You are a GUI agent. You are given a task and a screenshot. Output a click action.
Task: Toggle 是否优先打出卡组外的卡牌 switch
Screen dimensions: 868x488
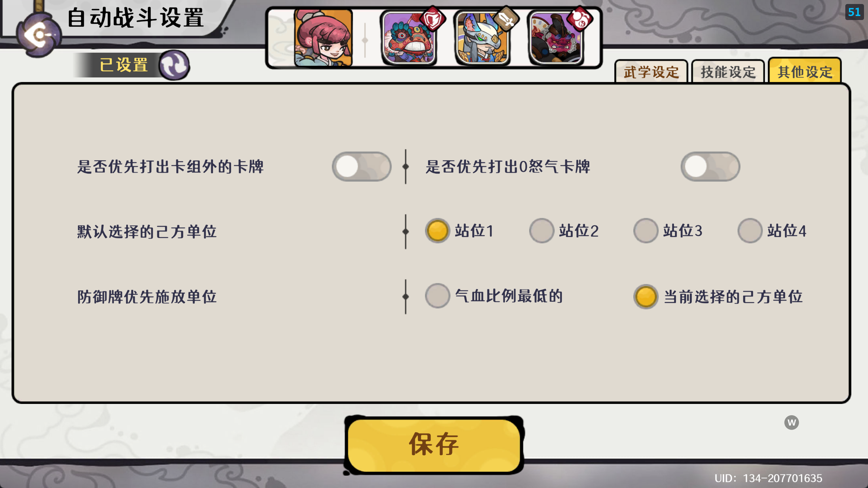[x=362, y=166]
